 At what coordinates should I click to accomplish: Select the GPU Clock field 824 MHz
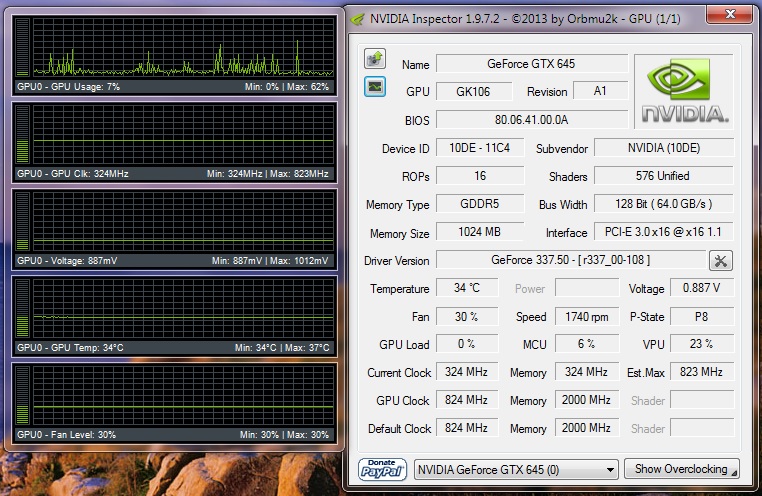pos(467,400)
